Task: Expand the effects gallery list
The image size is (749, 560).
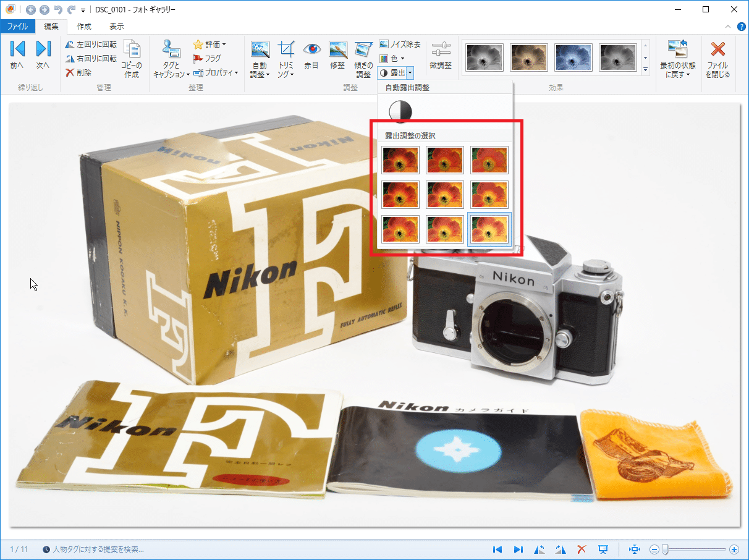Action: point(646,70)
